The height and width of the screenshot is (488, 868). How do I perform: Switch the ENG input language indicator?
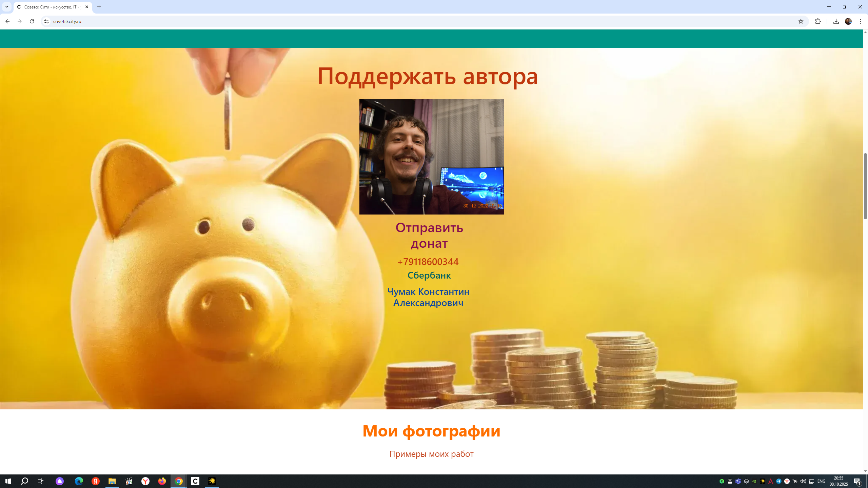821,481
